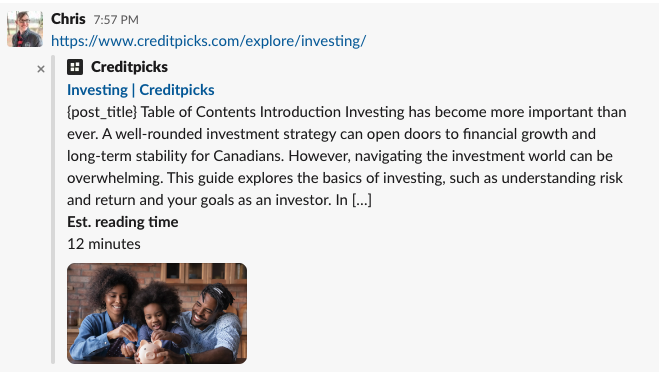
Task: Click the child in the preview image
Action: pos(156,313)
